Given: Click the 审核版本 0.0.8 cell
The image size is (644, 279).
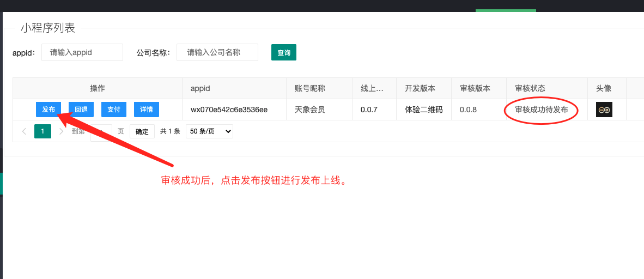Looking at the screenshot, I should coord(468,110).
